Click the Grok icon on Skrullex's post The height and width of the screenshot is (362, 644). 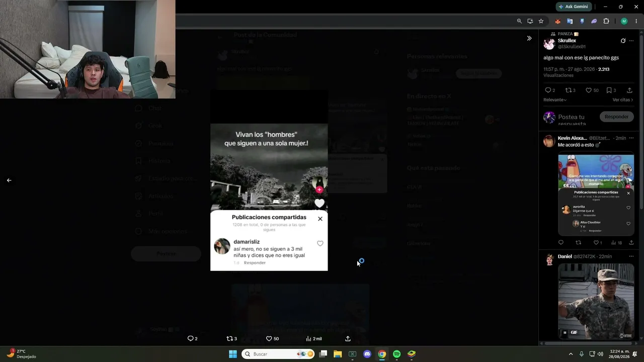coord(623,41)
